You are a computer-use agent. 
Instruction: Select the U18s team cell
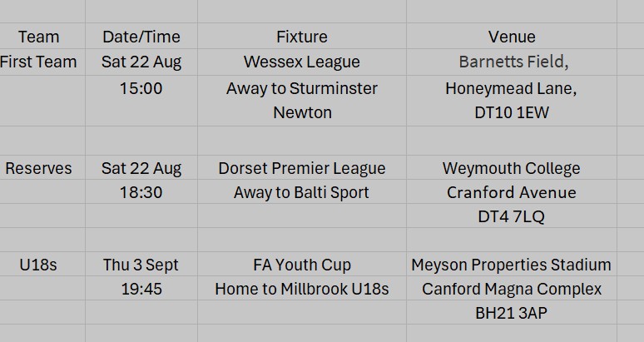(x=38, y=265)
